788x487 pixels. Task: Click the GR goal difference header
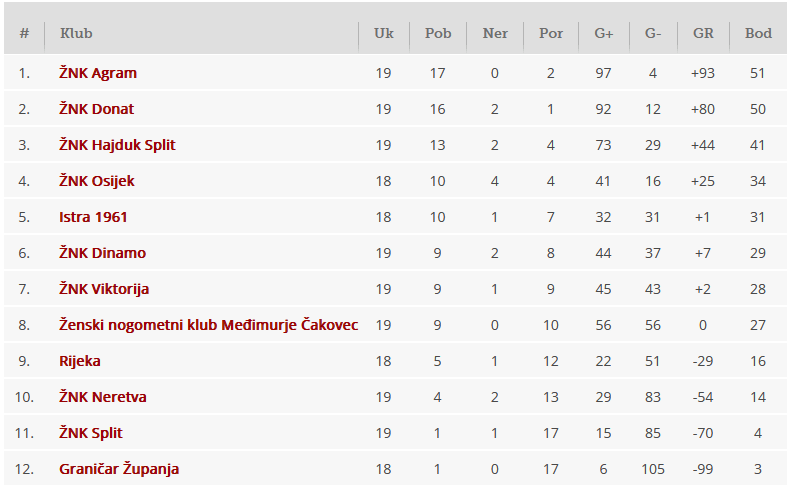click(x=703, y=33)
